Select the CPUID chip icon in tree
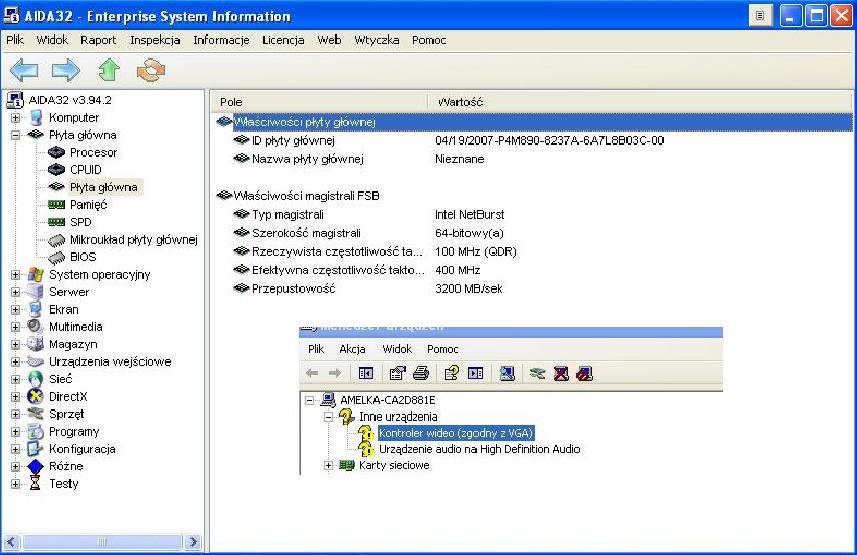Image resolution: width=857 pixels, height=555 pixels. [x=56, y=170]
